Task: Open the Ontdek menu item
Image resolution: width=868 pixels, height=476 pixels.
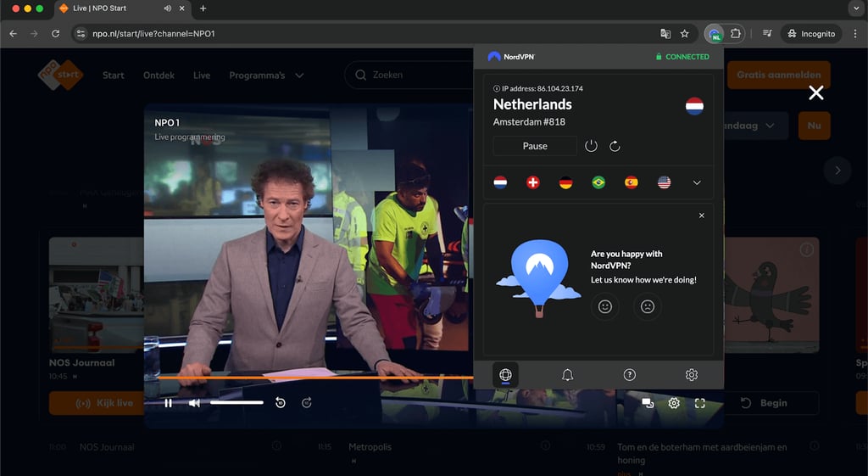Action: 159,76
